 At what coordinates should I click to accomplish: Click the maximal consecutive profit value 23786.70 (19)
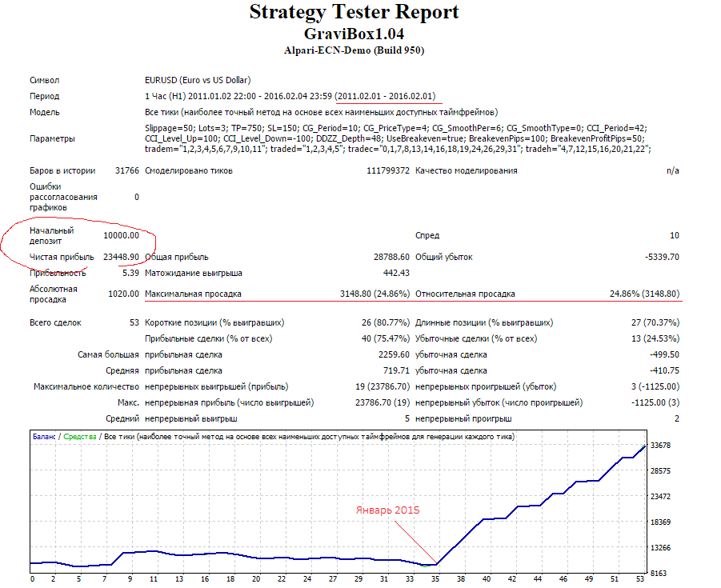click(383, 402)
